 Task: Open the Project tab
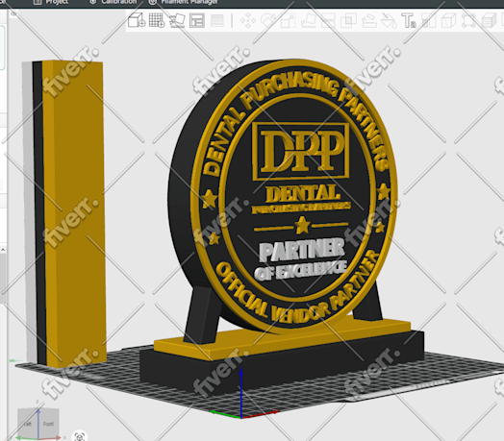click(51, 2)
